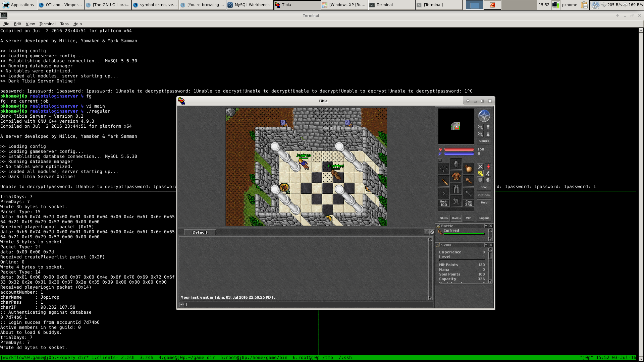Open the Tibia Options dialog
This screenshot has height=362, width=644.
click(484, 195)
